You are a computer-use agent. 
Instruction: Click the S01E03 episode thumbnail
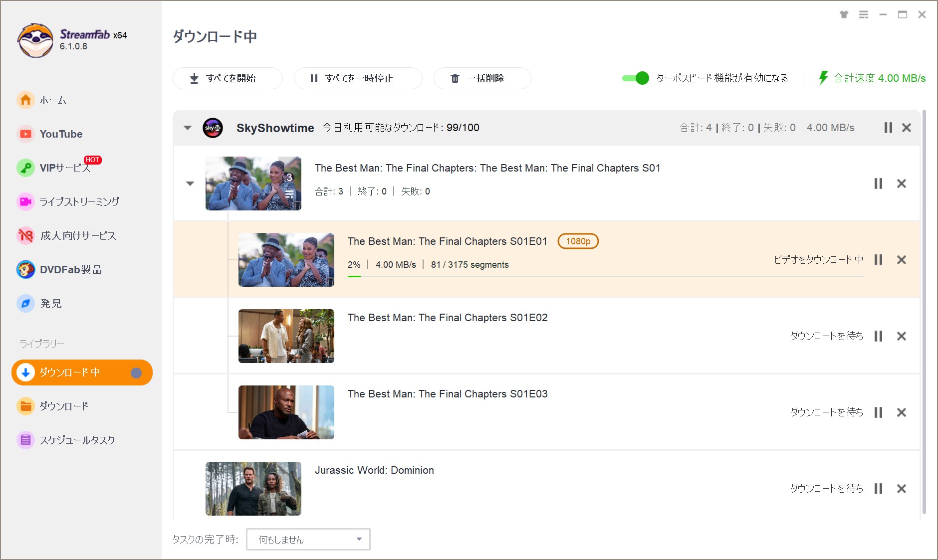coord(286,412)
